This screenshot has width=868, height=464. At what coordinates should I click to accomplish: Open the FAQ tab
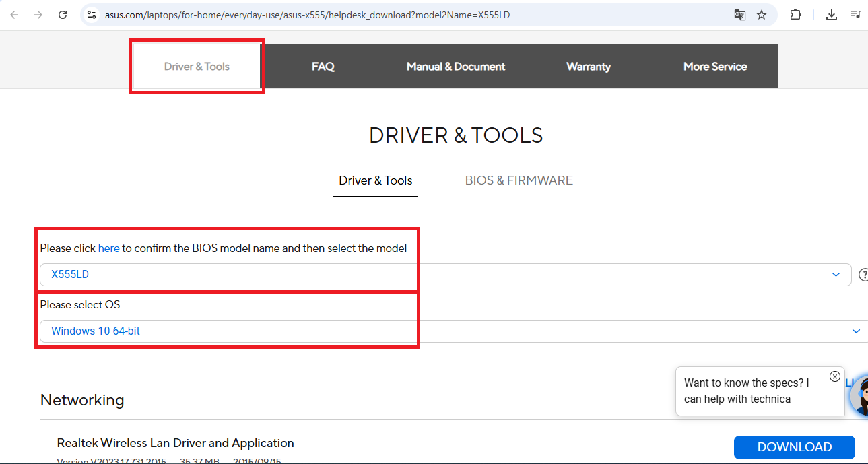(323, 67)
